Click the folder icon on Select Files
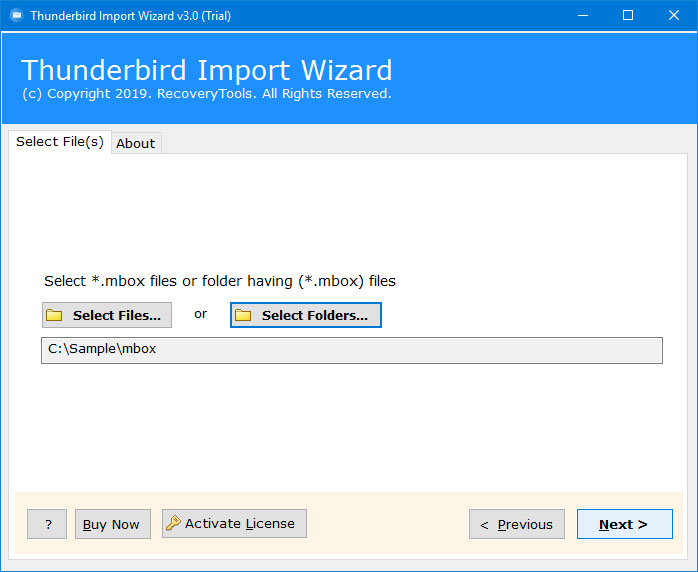698x572 pixels. point(54,315)
